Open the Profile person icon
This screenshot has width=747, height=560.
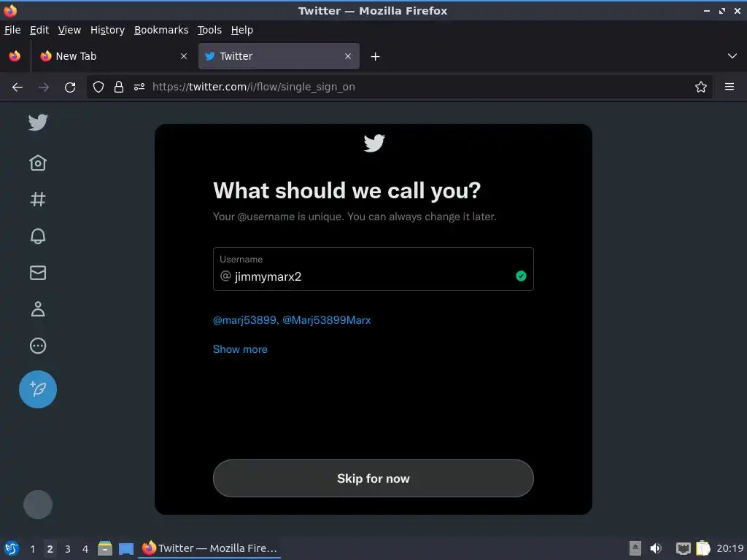pyautogui.click(x=38, y=309)
